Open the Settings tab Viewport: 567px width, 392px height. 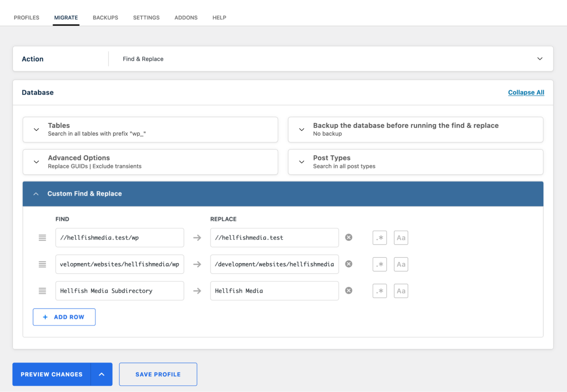tap(146, 17)
